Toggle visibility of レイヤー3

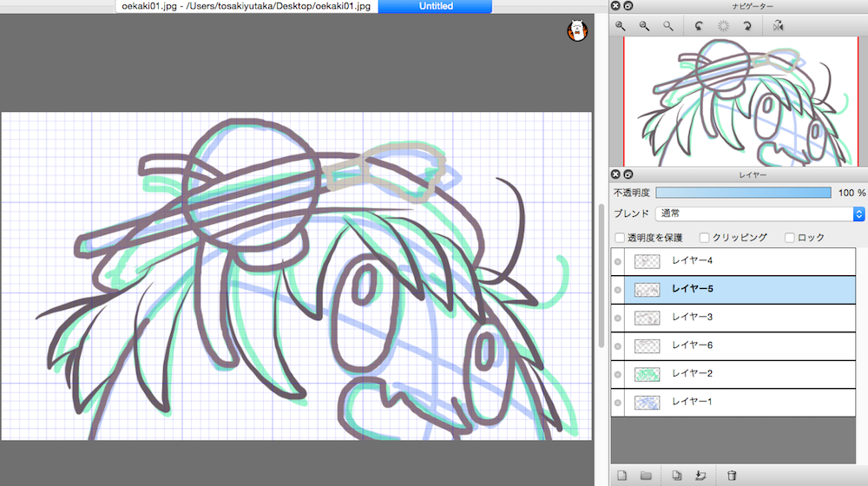618,318
